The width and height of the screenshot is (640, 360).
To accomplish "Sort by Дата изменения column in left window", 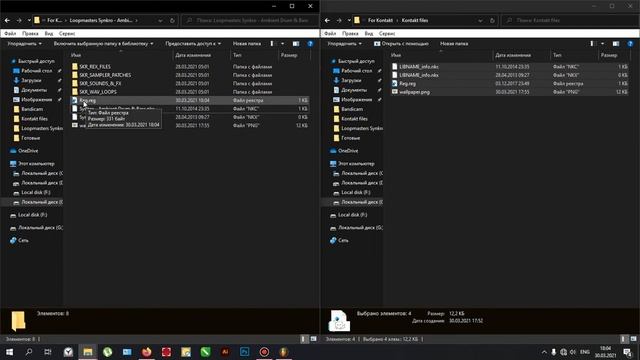I will (193, 55).
